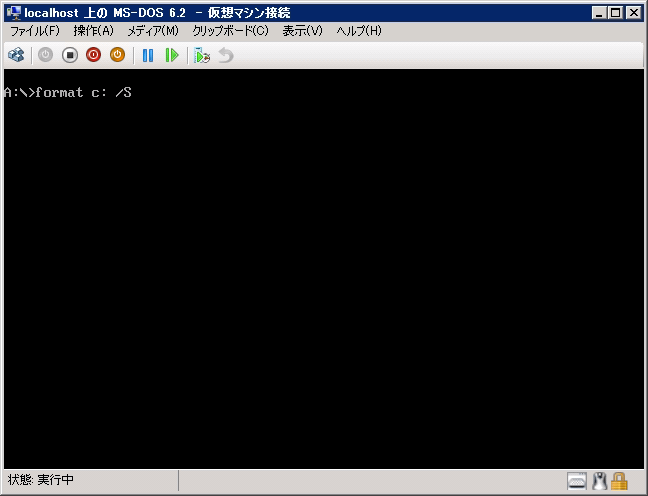Open the 操作(A) menu

click(x=93, y=31)
